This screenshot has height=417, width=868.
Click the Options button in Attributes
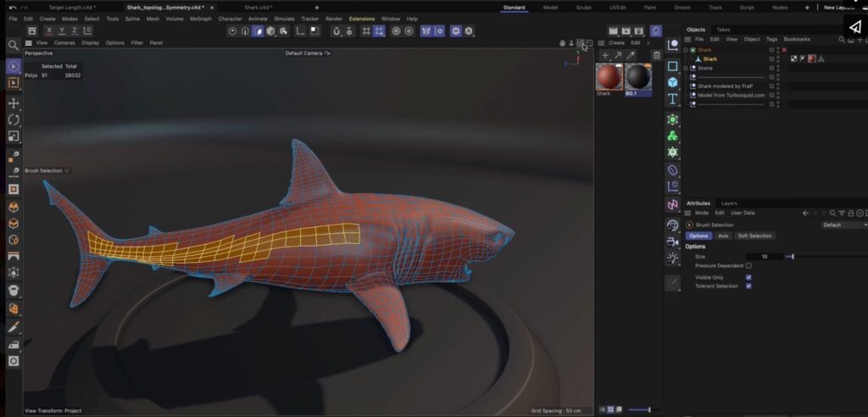point(698,236)
